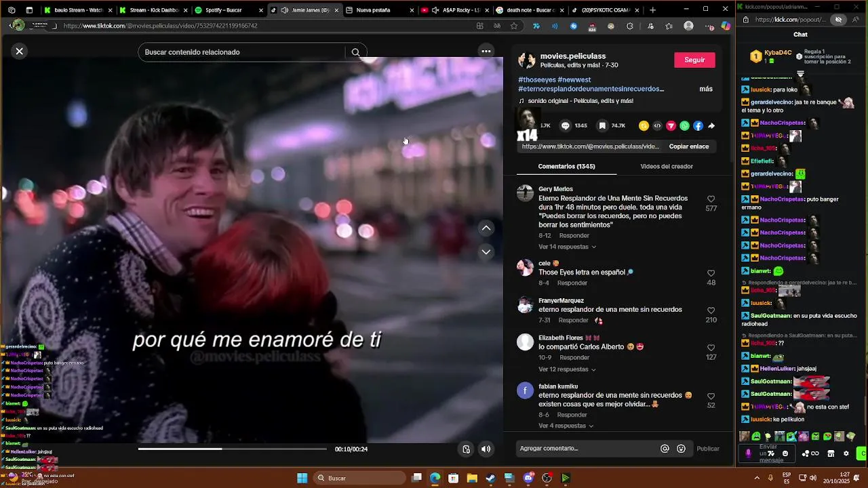The width and height of the screenshot is (868, 488).
Task: Switch to Videos del creador tab
Action: (x=667, y=166)
